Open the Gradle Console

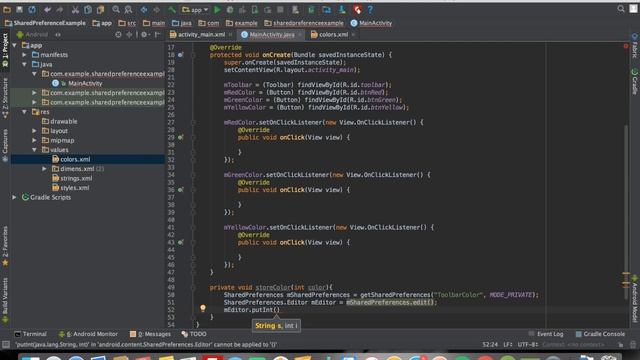click(x=600, y=334)
